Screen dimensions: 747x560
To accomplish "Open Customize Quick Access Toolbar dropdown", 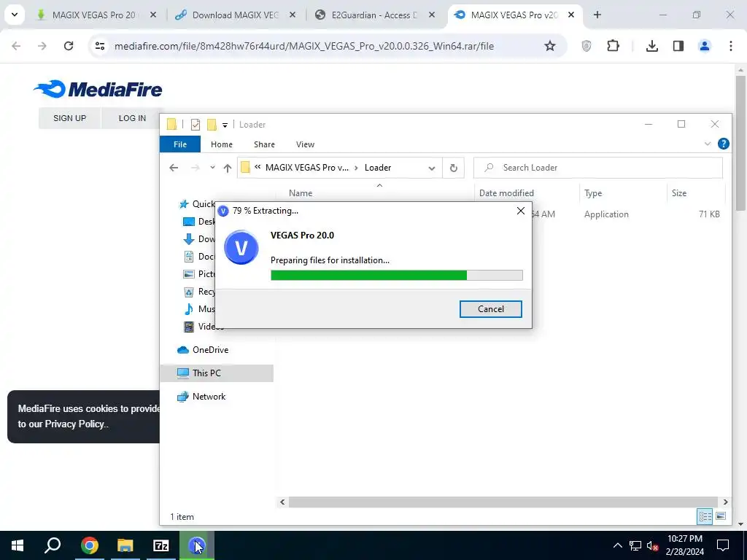I will point(225,125).
